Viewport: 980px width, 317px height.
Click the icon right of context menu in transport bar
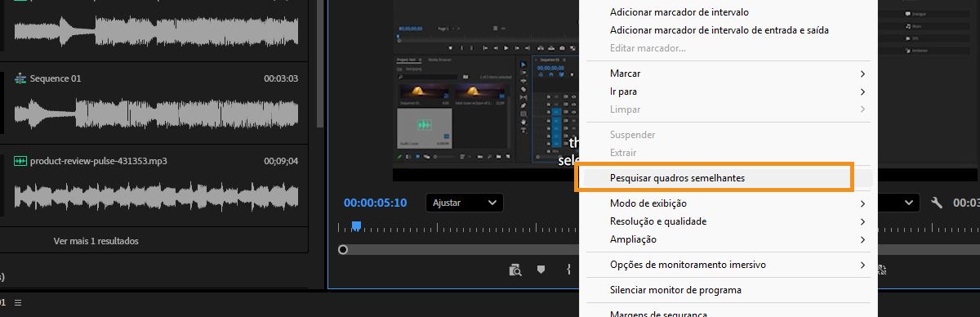[882, 269]
